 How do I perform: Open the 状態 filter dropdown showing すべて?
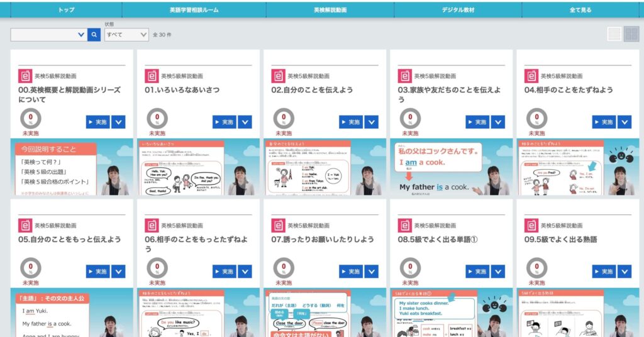pyautogui.click(x=126, y=35)
